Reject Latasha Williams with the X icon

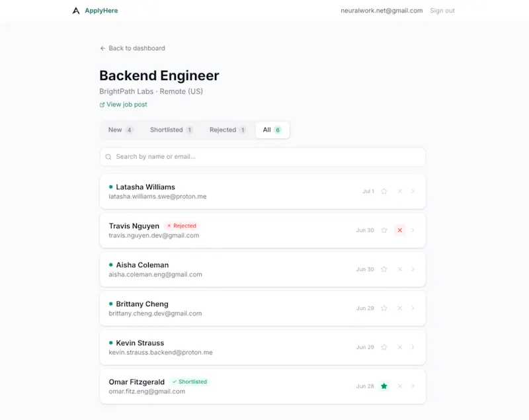[400, 191]
